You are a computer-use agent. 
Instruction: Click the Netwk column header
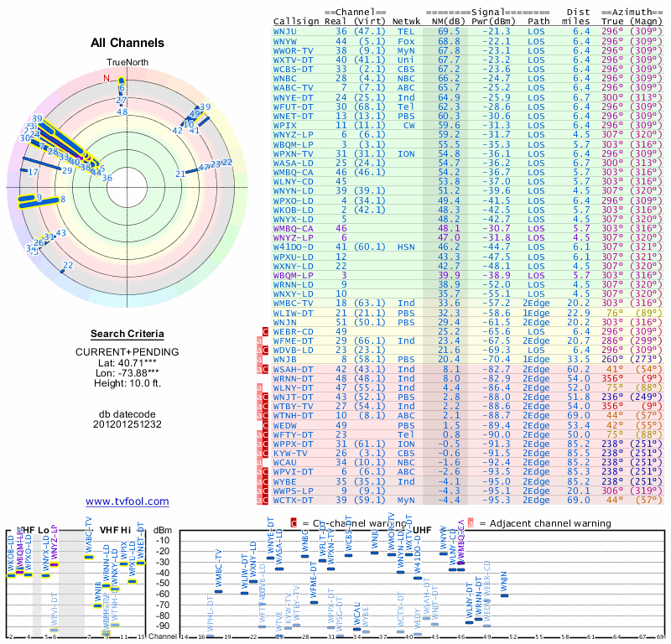click(407, 22)
